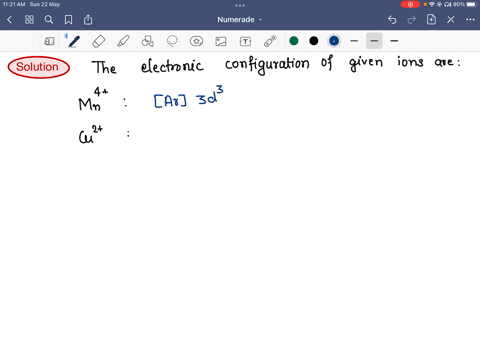Choose the blue pen color
The width and height of the screenshot is (480, 360).
[334, 41]
